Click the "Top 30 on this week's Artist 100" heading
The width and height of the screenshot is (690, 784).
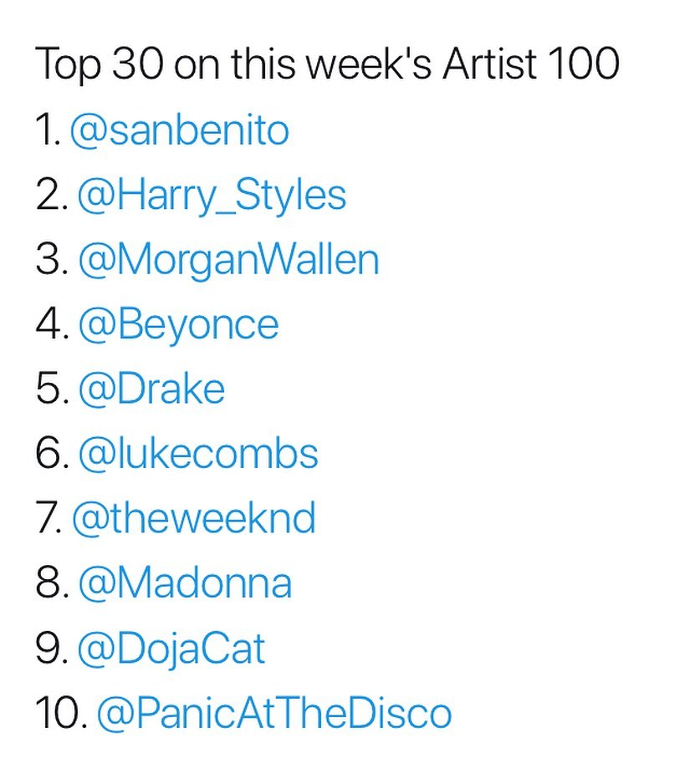tap(327, 65)
